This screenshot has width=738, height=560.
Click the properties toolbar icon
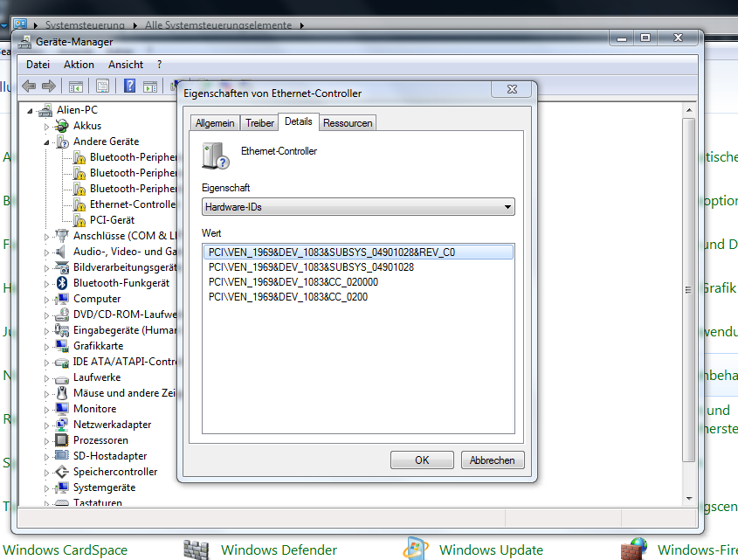tap(103, 86)
